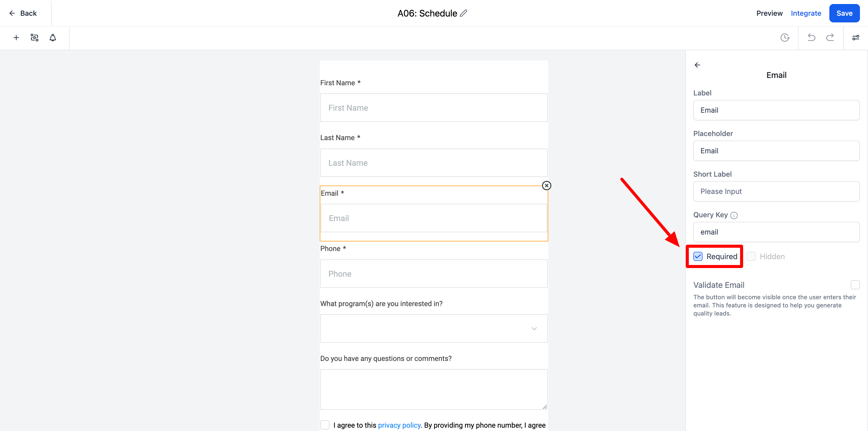
Task: Click the Short Label input field
Action: tap(776, 191)
